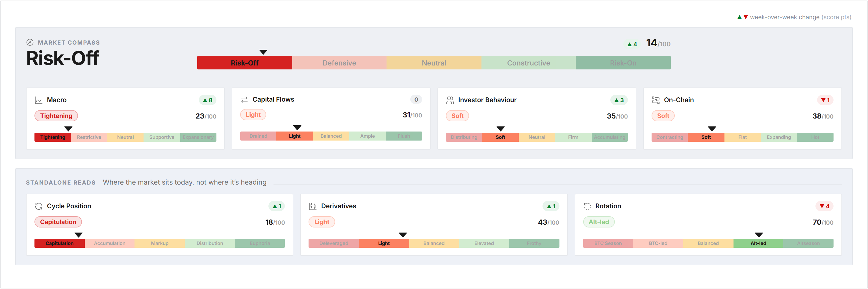Viewport: 868px width, 289px height.
Task: Click the Deleveraged segment in Derivatives
Action: pos(334,243)
